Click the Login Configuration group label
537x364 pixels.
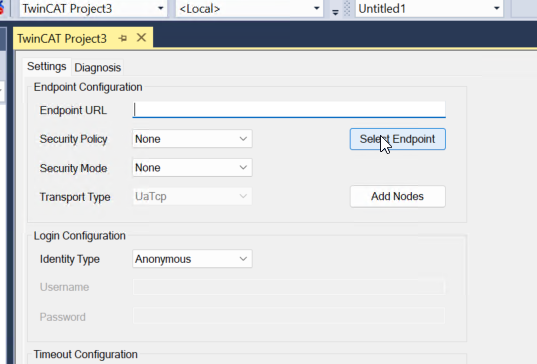(79, 236)
